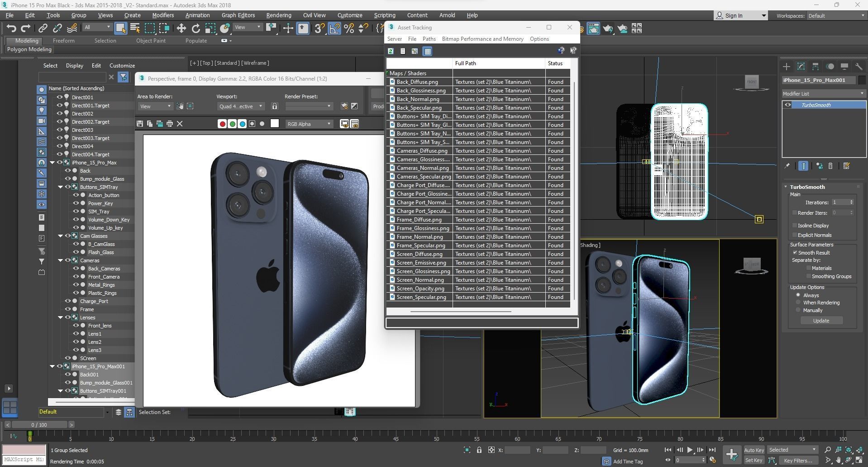Activate the Select Object tool
868x467 pixels.
click(120, 29)
